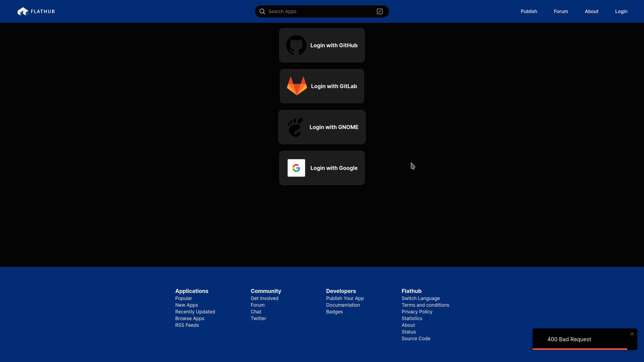
Task: Visit the Twitter link under Community
Action: tap(258, 318)
